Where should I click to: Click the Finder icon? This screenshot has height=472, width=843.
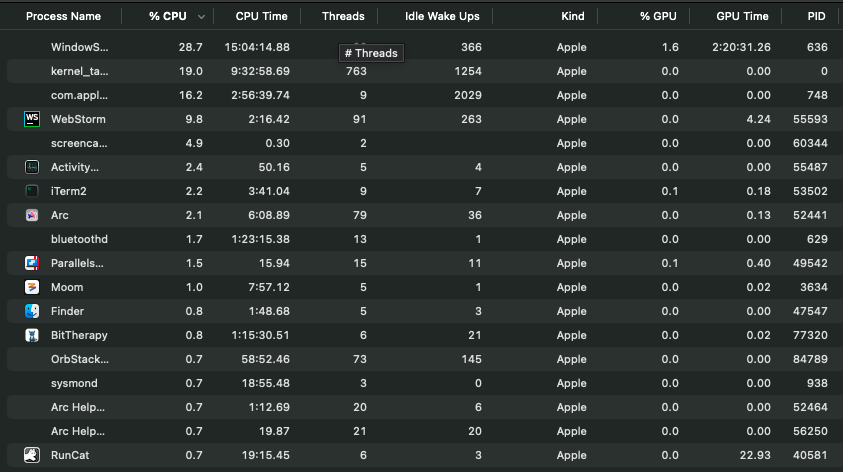(32, 311)
